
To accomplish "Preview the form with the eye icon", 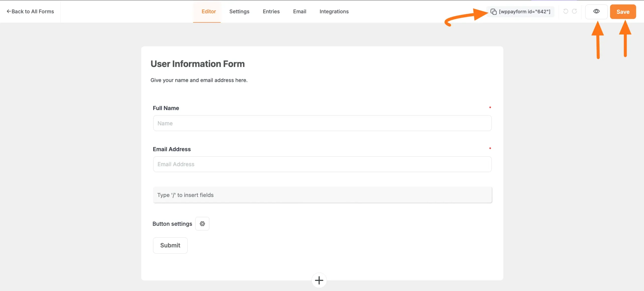I will coord(596,11).
